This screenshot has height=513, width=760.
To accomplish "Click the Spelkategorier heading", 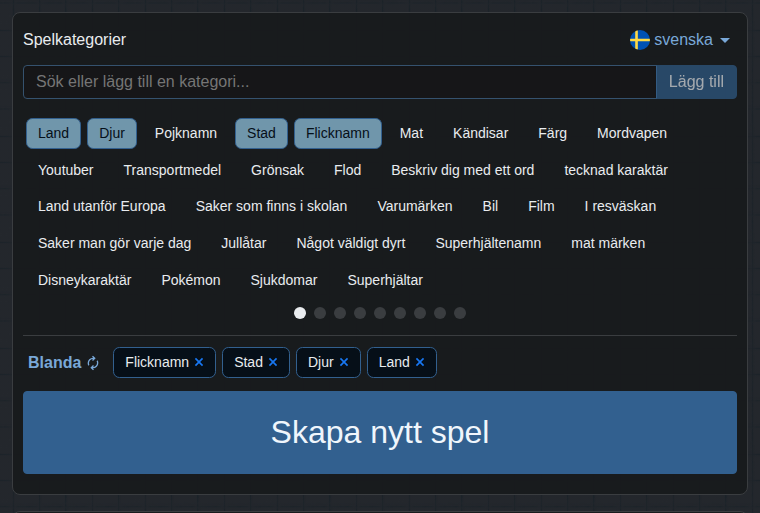I will pos(75,40).
